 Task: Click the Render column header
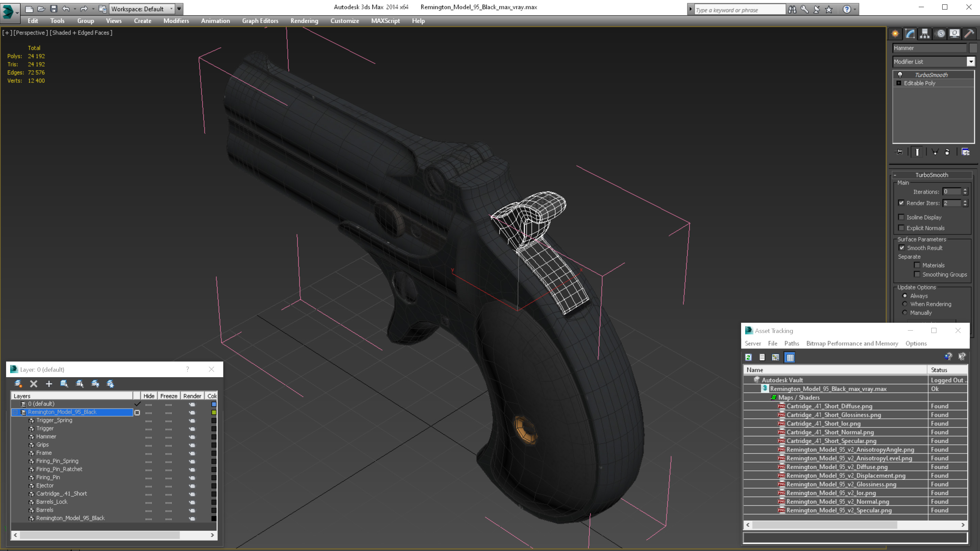click(x=192, y=396)
